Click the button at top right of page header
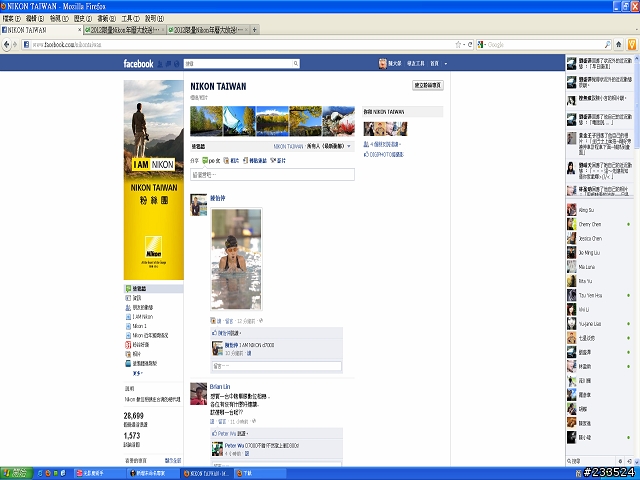 pos(428,85)
